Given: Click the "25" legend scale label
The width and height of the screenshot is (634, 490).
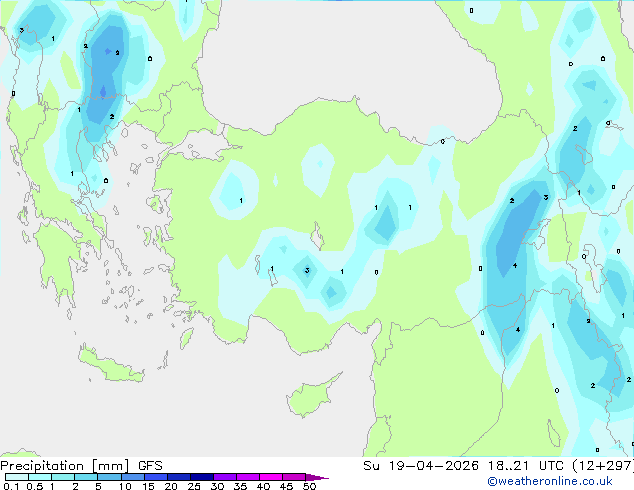Looking at the screenshot, I should tap(194, 486).
